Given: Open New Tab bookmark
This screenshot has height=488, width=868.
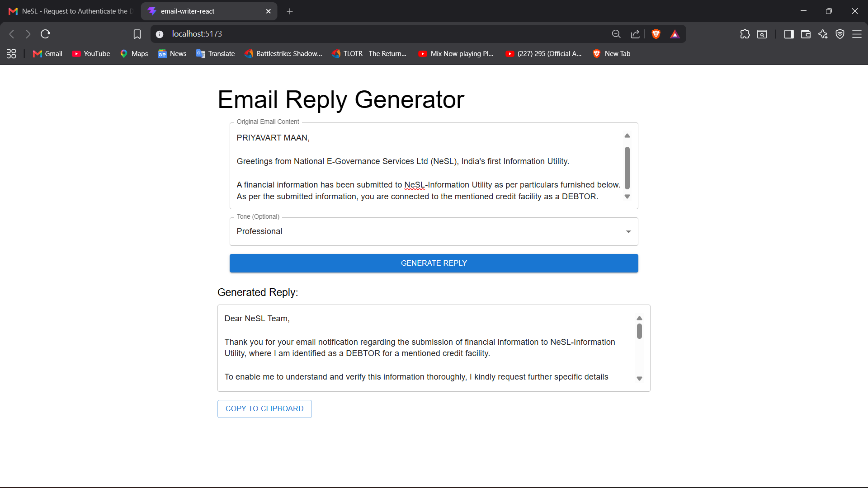Looking at the screenshot, I should (612, 54).
